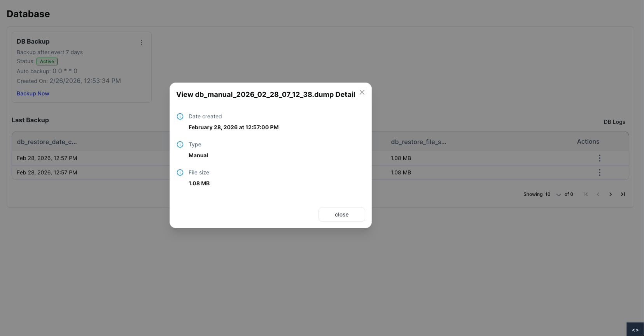The width and height of the screenshot is (644, 336).
Task: Click the info icon beside Type
Action: [180, 144]
